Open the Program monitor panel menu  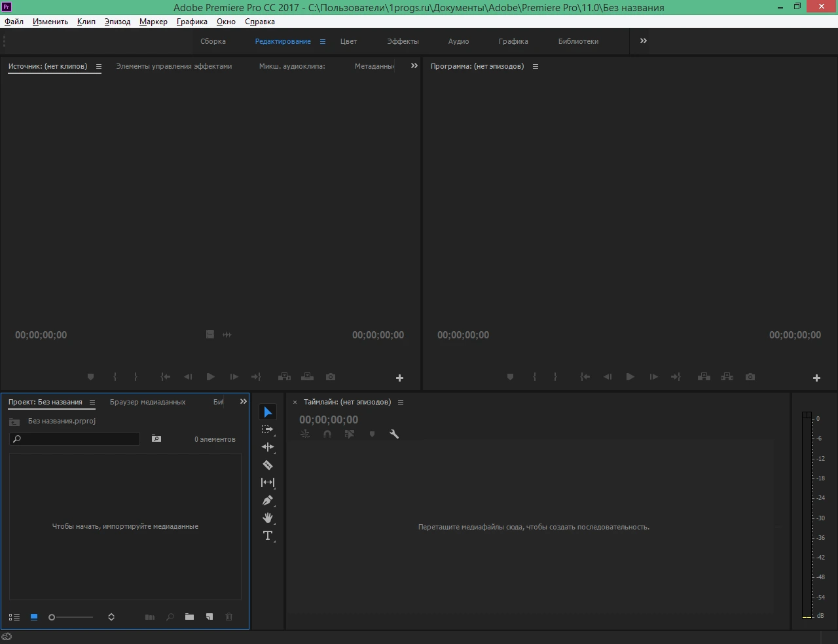pos(536,66)
